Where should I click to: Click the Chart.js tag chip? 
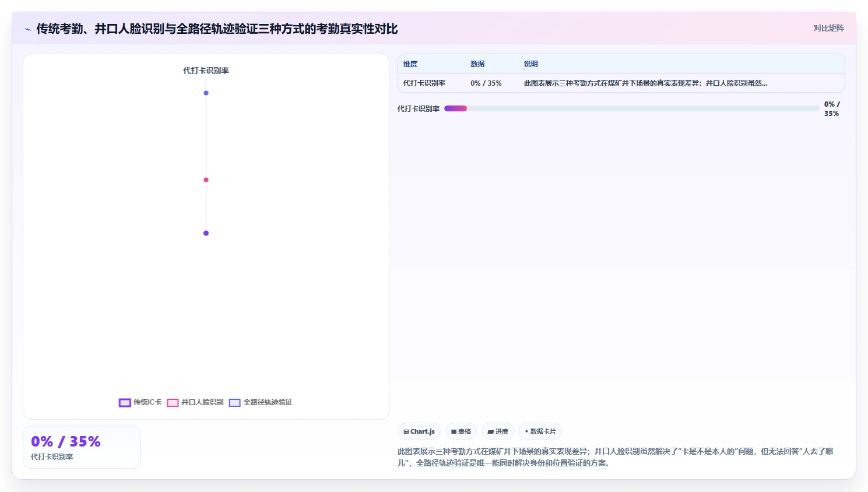point(419,431)
